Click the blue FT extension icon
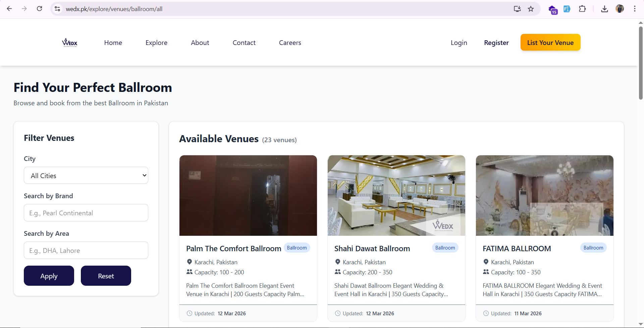644x328 pixels. [x=567, y=9]
